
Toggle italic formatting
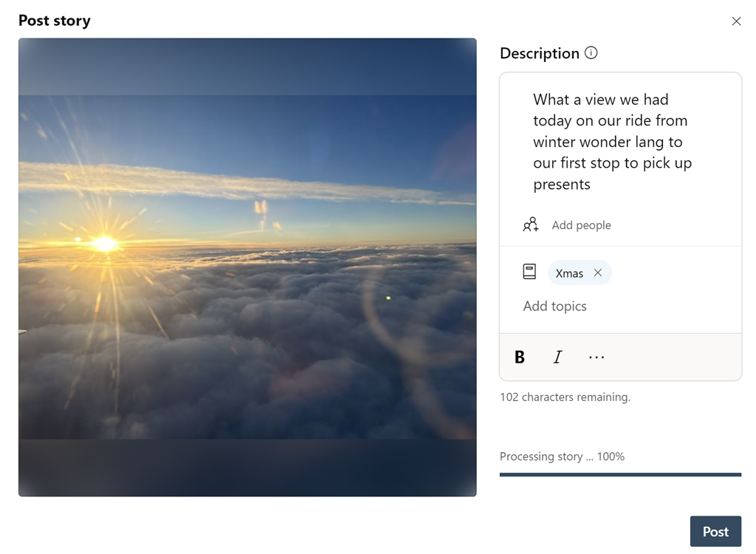click(x=557, y=358)
